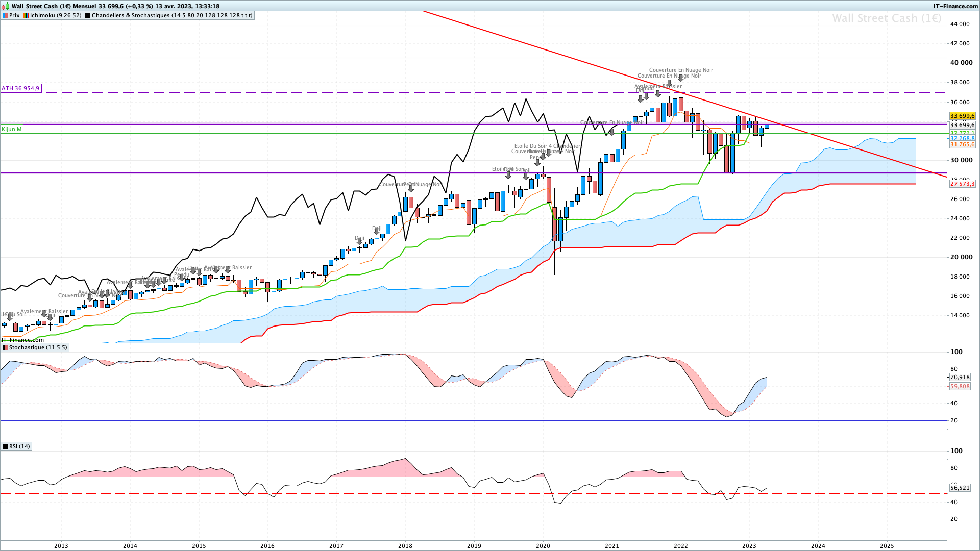Click the 2023 label on time axis
Viewport: 980px width, 551px height.
(749, 545)
